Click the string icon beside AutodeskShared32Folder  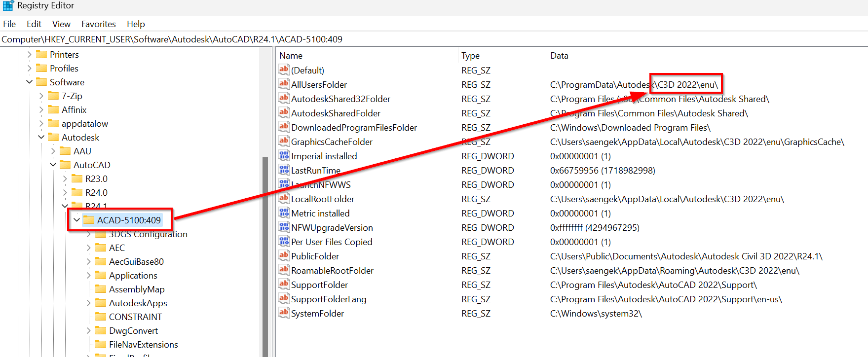coord(284,98)
